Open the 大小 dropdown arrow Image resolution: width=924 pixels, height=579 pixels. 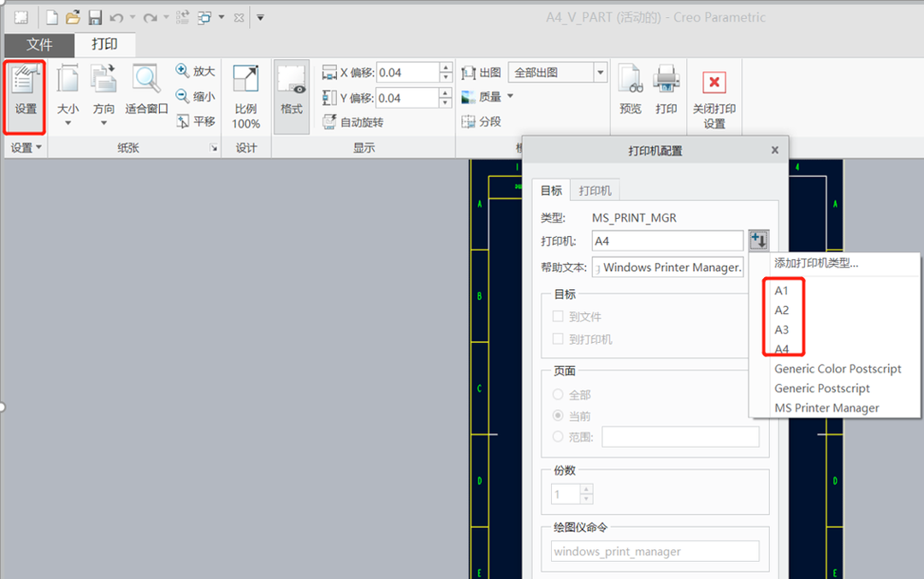tap(68, 123)
